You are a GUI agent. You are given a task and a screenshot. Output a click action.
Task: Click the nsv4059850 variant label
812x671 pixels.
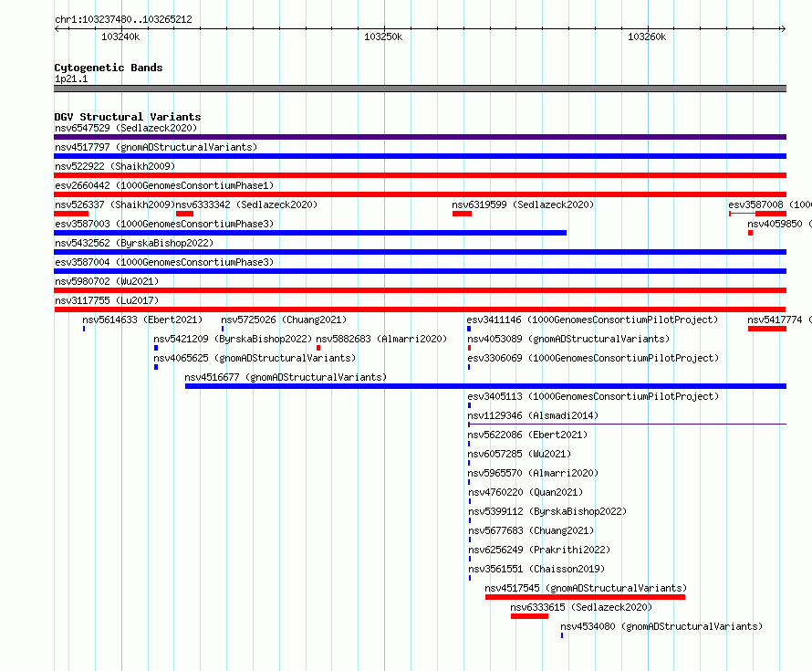(x=779, y=224)
